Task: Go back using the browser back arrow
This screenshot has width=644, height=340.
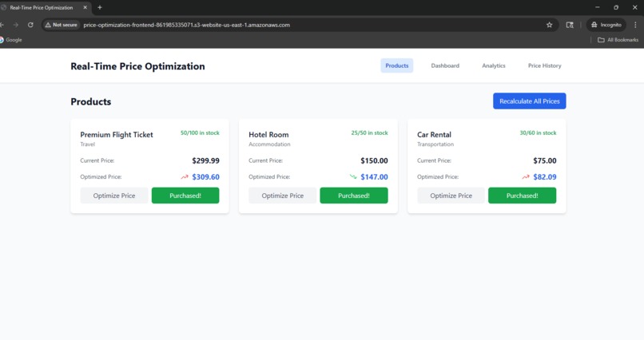Action: coord(2,25)
